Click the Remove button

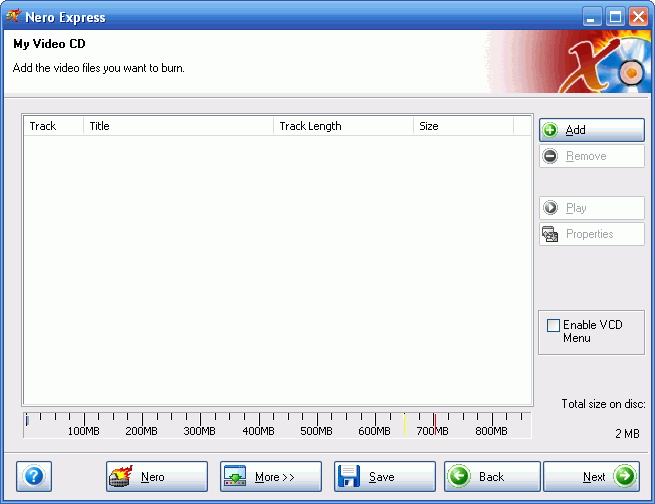tap(592, 156)
